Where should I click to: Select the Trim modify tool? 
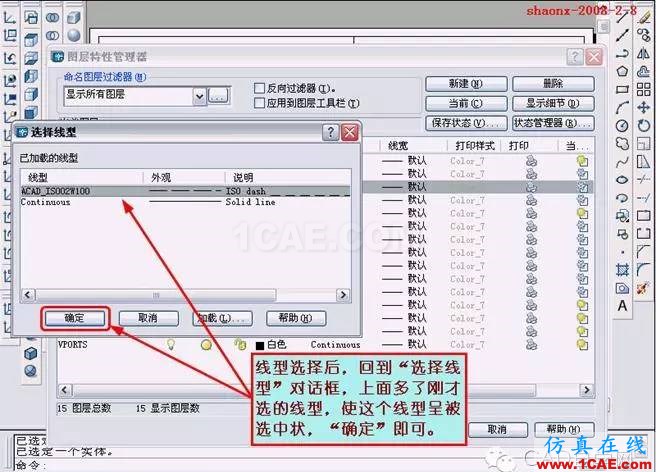(644, 180)
